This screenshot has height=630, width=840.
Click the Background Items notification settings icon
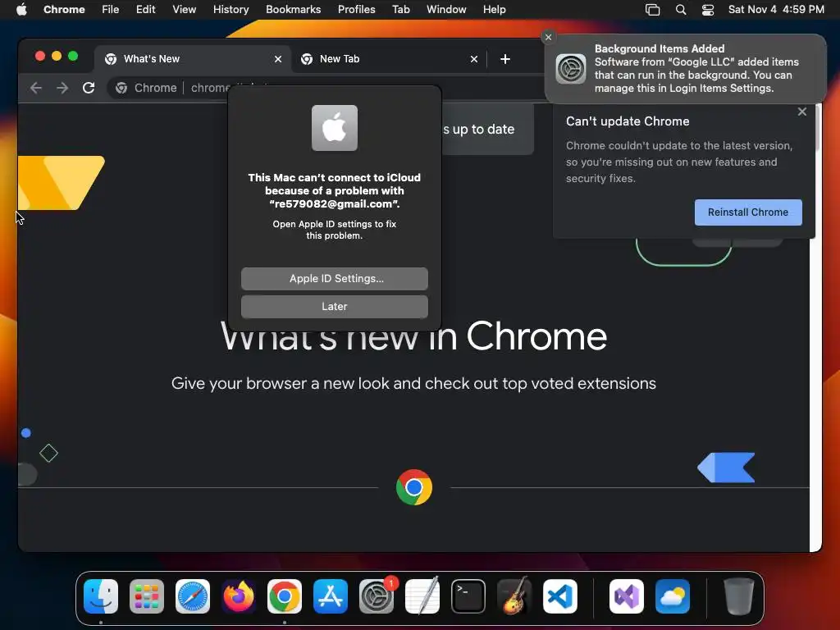[x=571, y=69]
